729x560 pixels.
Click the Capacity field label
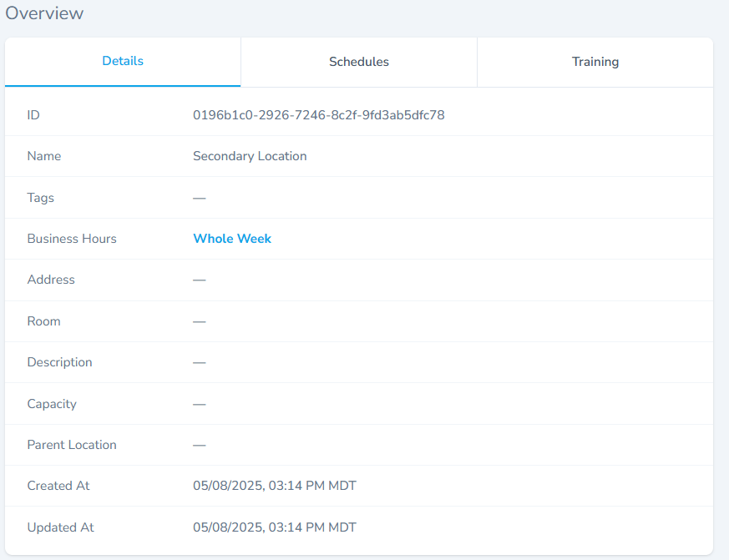(x=52, y=404)
